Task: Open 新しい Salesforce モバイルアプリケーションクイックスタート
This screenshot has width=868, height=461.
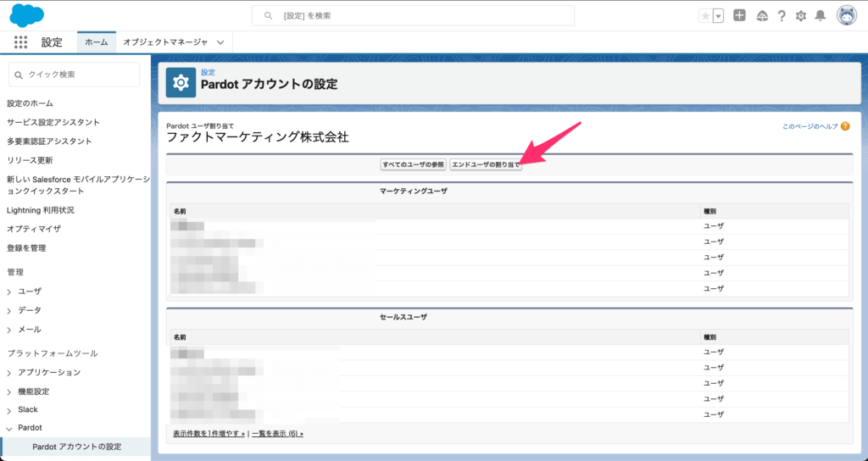Action: [x=78, y=185]
